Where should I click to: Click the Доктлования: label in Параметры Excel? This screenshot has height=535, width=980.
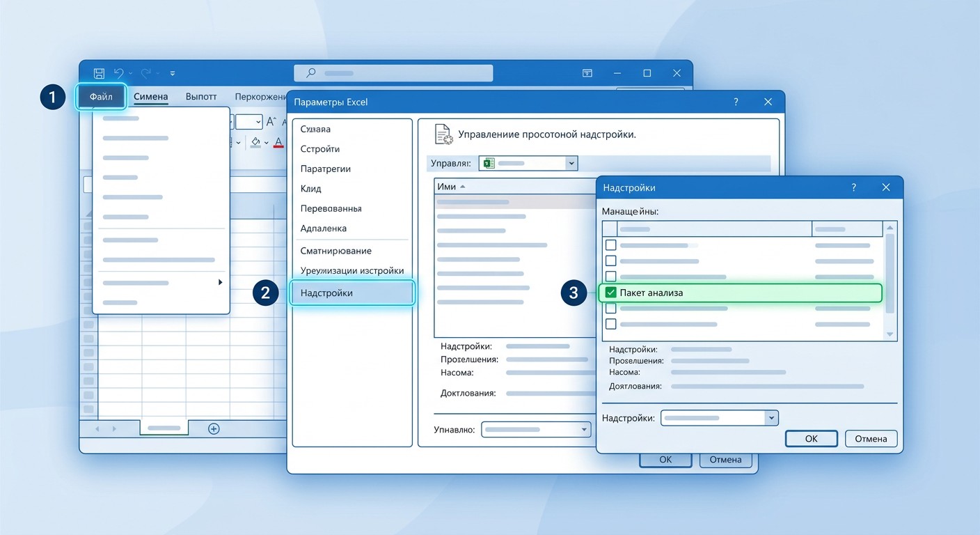coord(468,394)
